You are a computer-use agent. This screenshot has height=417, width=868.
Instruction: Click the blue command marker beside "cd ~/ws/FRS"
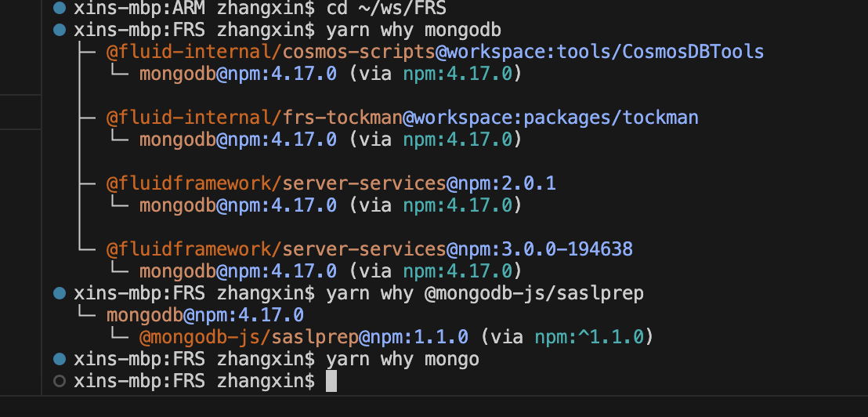[60, 9]
